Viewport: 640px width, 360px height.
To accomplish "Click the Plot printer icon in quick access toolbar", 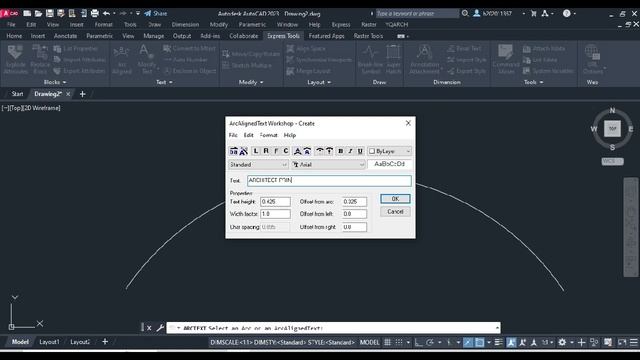I will pyautogui.click(x=95, y=13).
